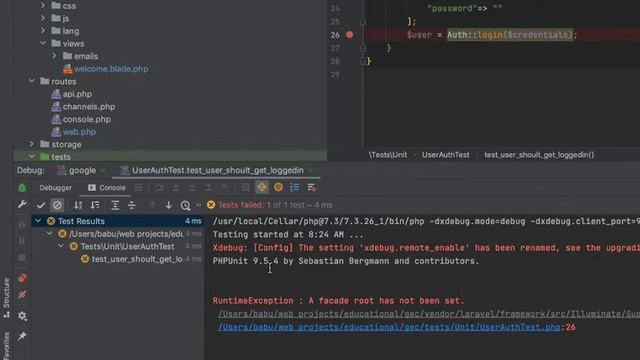This screenshot has width=640, height=360.
Task: Click UserAuthTest breadcrumb
Action: click(446, 155)
